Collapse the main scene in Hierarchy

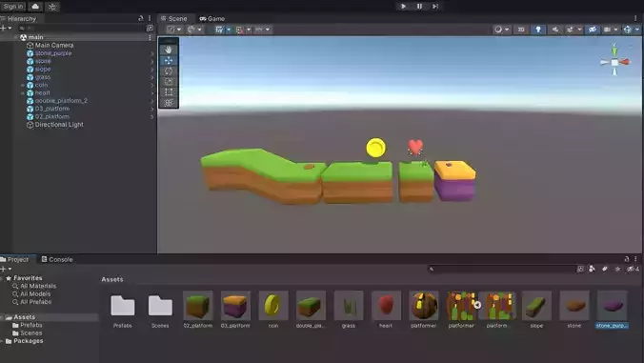click(x=15, y=37)
